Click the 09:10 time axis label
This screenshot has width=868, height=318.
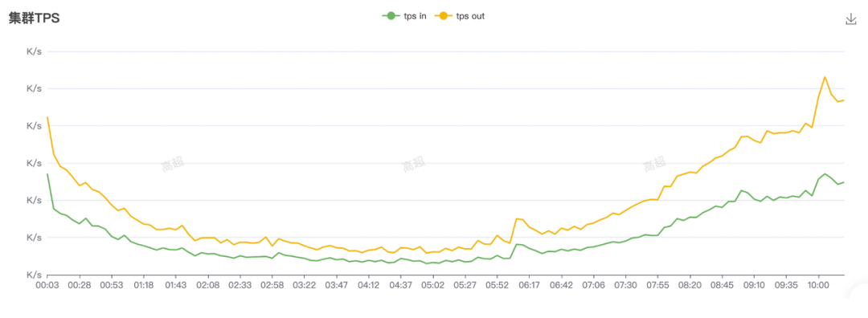tap(753, 285)
